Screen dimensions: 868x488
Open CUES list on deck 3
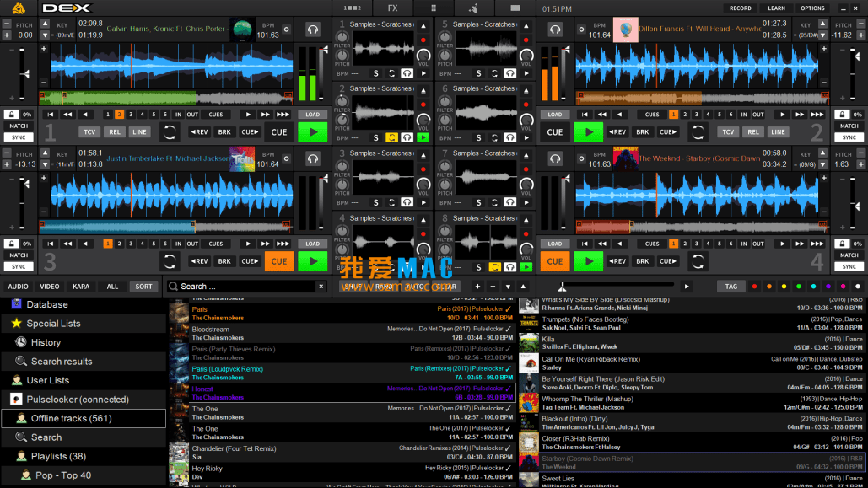216,244
